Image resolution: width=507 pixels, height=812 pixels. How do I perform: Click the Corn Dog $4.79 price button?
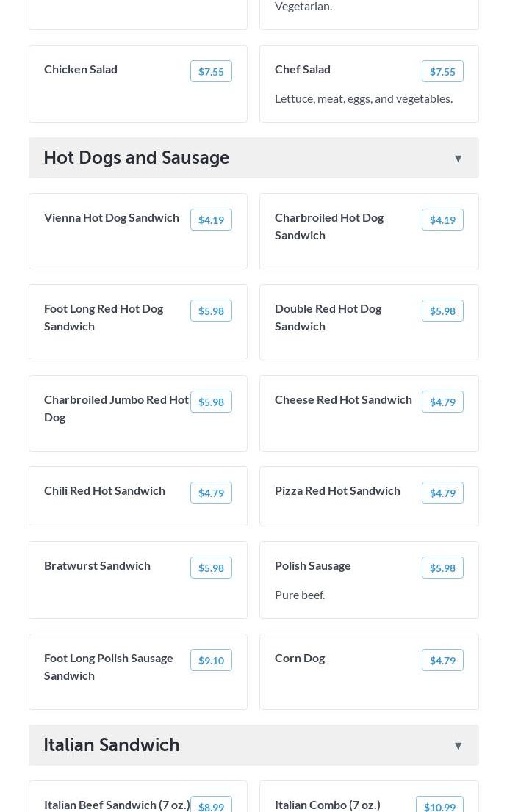pyautogui.click(x=442, y=660)
